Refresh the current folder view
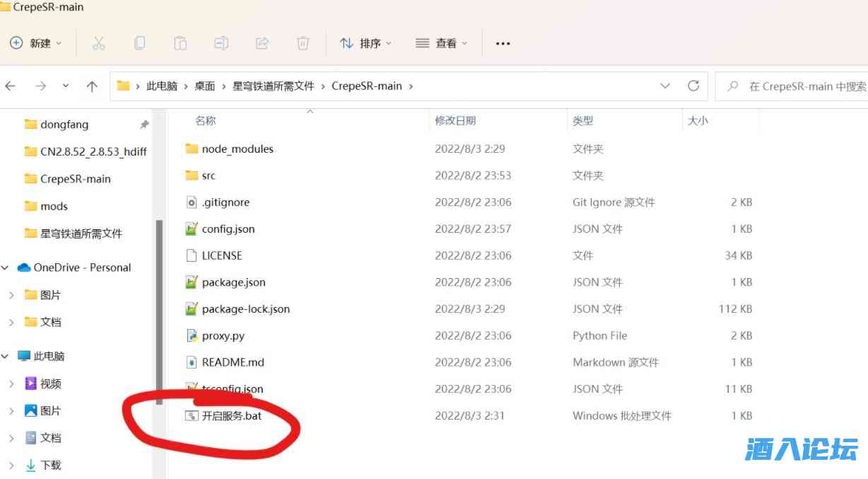The image size is (868, 479). [x=693, y=86]
